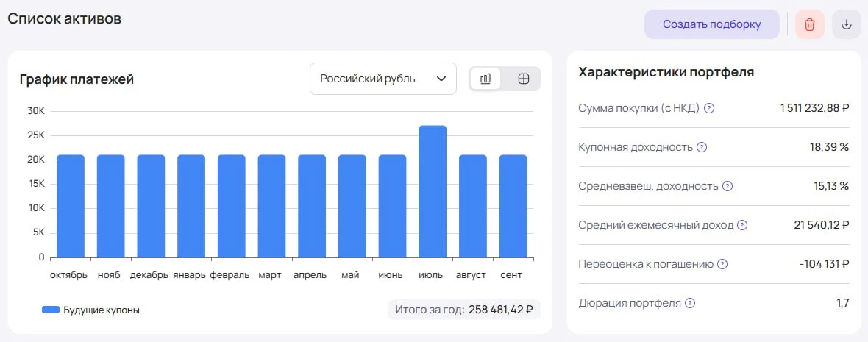Click the 1 511 232,88 ₽ purchase sum value

point(814,108)
